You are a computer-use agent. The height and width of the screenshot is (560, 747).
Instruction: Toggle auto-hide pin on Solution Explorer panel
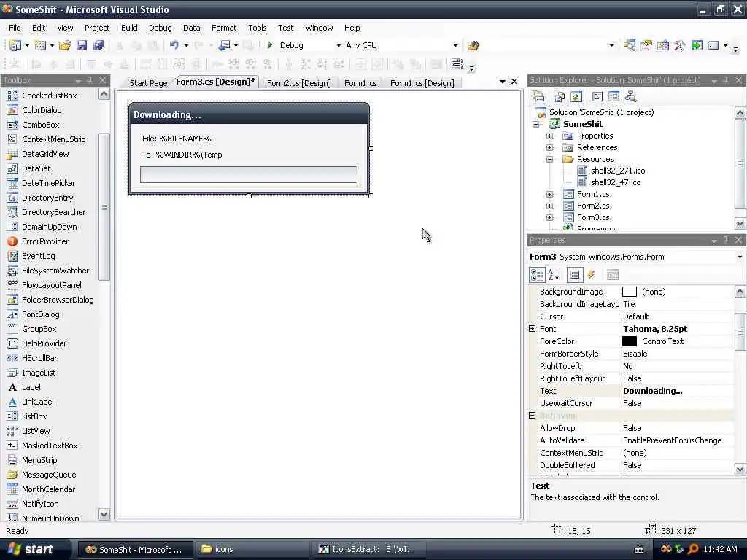[x=726, y=80]
